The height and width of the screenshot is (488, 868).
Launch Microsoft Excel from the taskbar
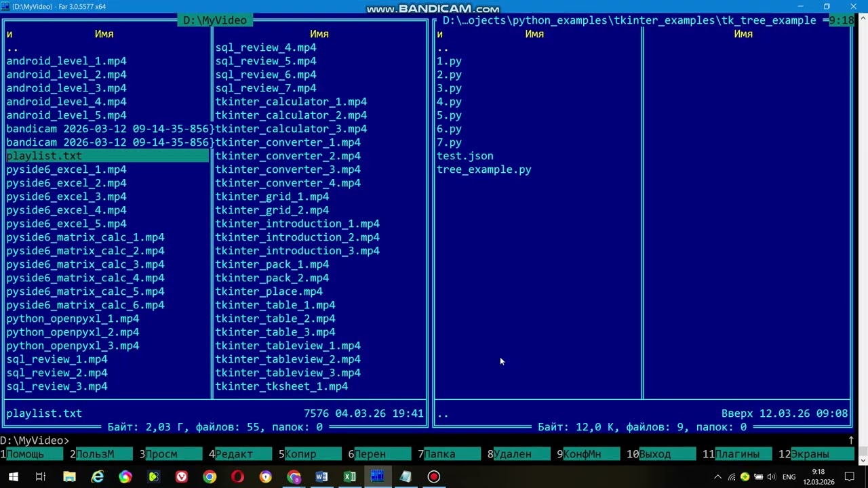pyautogui.click(x=350, y=477)
